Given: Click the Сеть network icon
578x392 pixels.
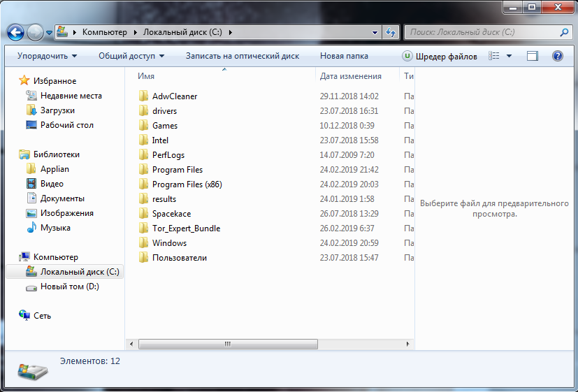Looking at the screenshot, I should [24, 316].
